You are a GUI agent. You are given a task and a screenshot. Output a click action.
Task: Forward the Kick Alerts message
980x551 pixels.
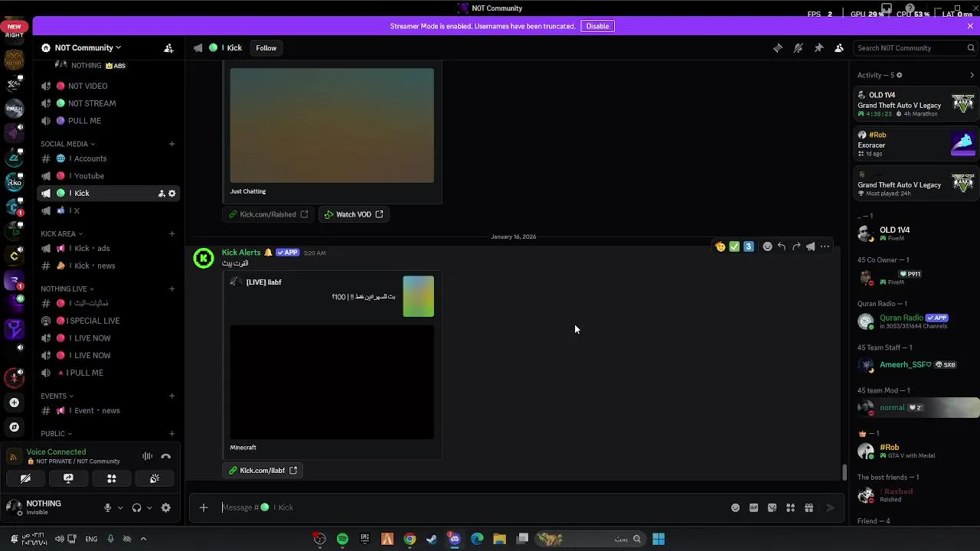tap(796, 246)
